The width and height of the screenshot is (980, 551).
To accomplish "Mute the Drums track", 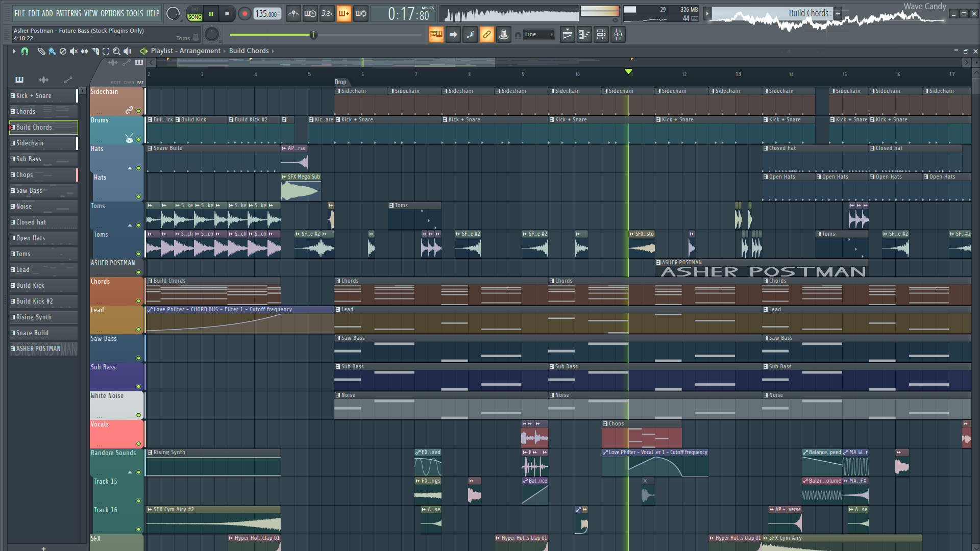I will [x=138, y=139].
